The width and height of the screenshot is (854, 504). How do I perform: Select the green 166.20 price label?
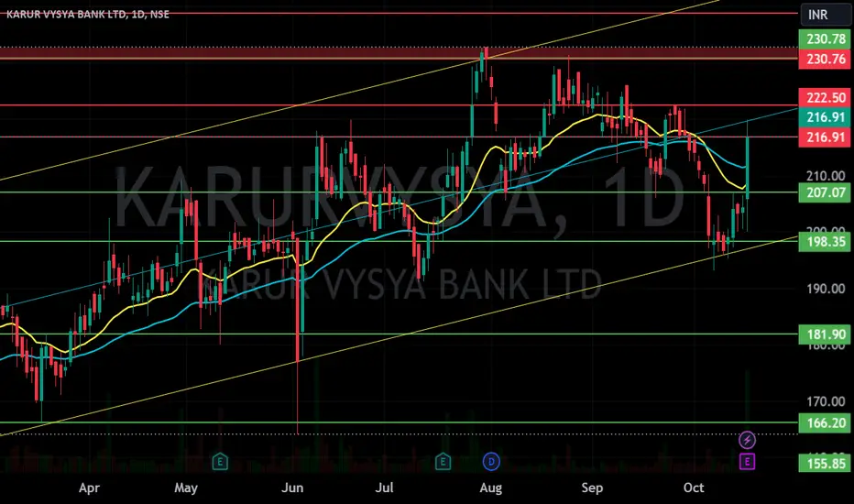[825, 422]
